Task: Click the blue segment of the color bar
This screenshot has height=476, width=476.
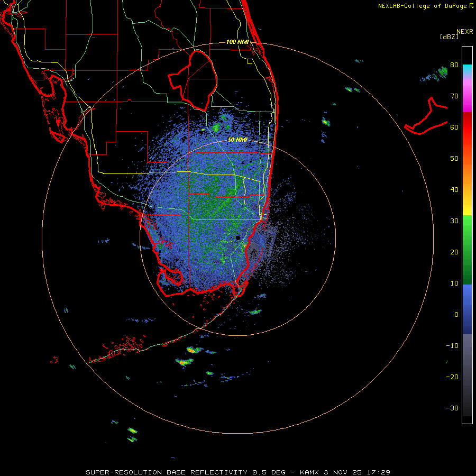Action: pyautogui.click(x=467, y=309)
